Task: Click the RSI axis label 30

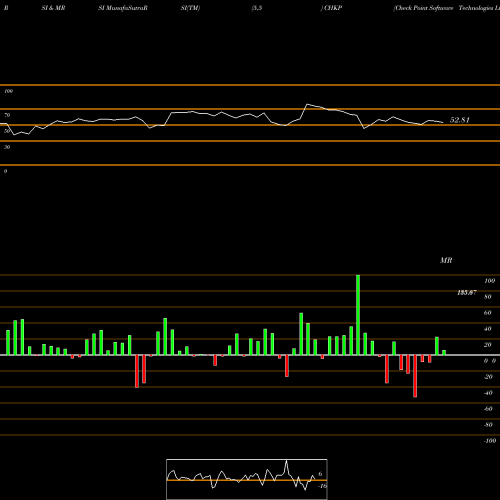Action: (x=7, y=147)
